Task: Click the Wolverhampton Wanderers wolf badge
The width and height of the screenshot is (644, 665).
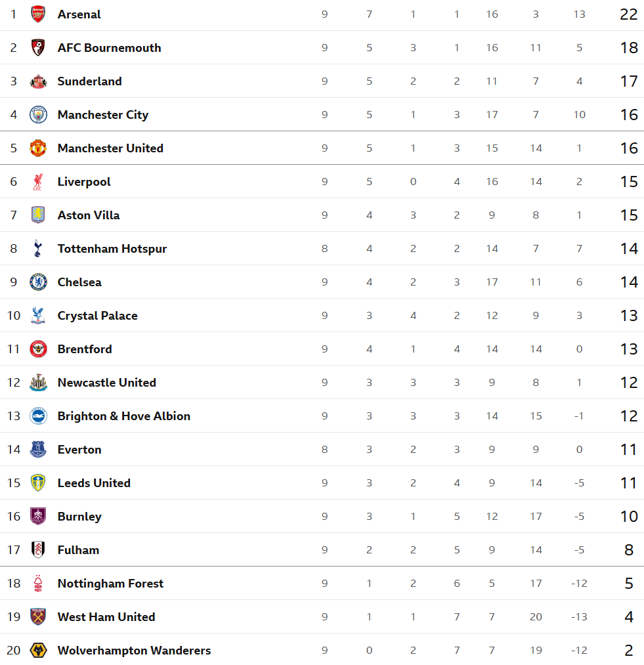Action: pyautogui.click(x=38, y=651)
